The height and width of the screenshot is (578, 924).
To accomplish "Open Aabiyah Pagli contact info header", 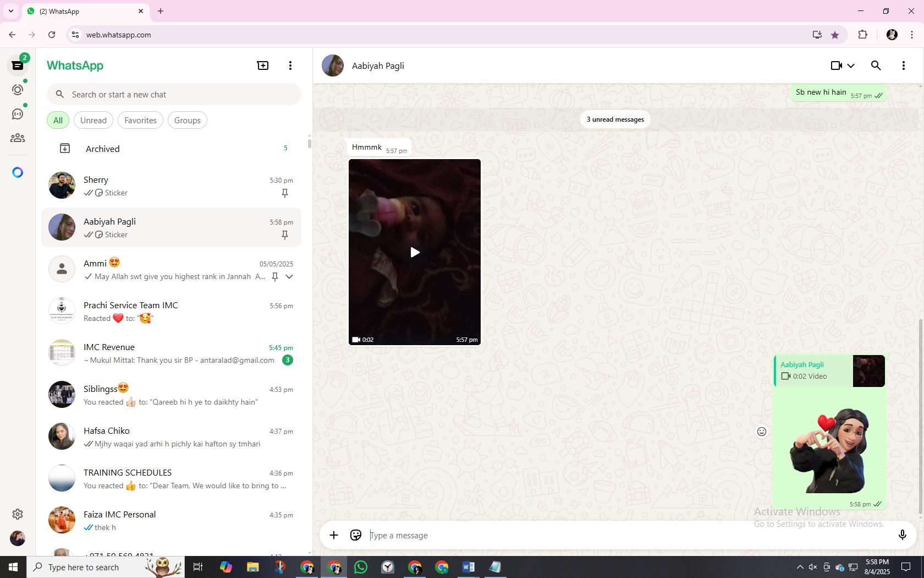I will tap(378, 66).
